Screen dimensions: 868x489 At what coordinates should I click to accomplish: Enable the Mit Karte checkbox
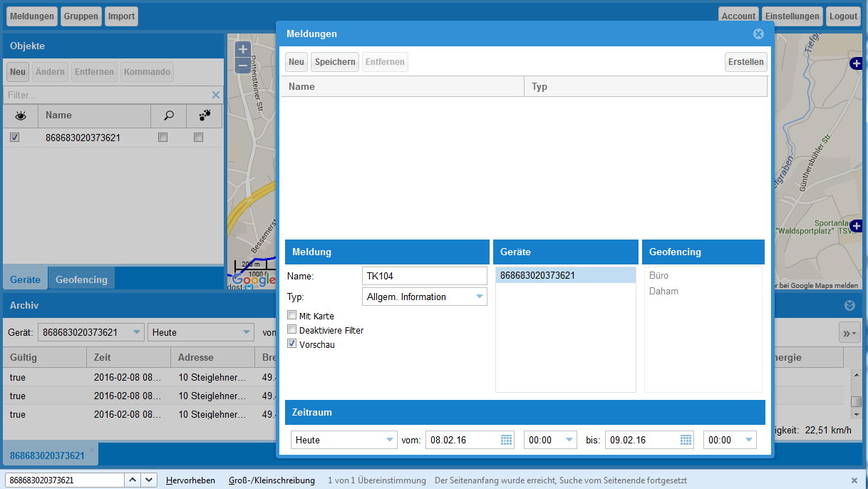[291, 315]
